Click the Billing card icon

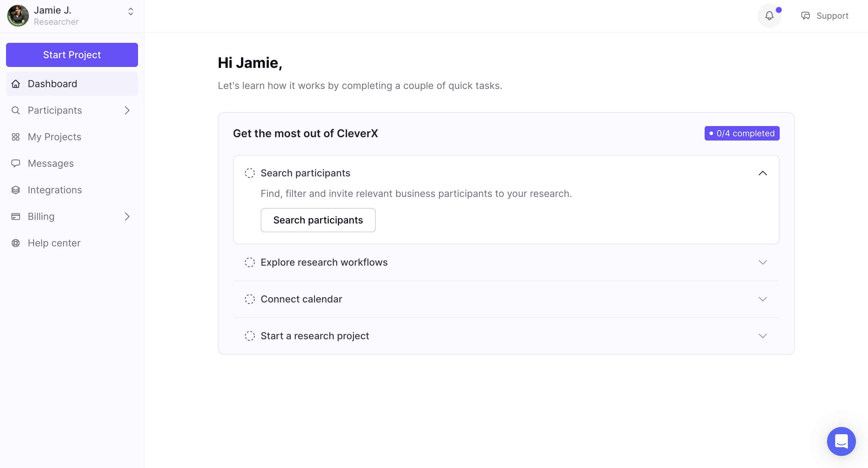[x=15, y=217]
